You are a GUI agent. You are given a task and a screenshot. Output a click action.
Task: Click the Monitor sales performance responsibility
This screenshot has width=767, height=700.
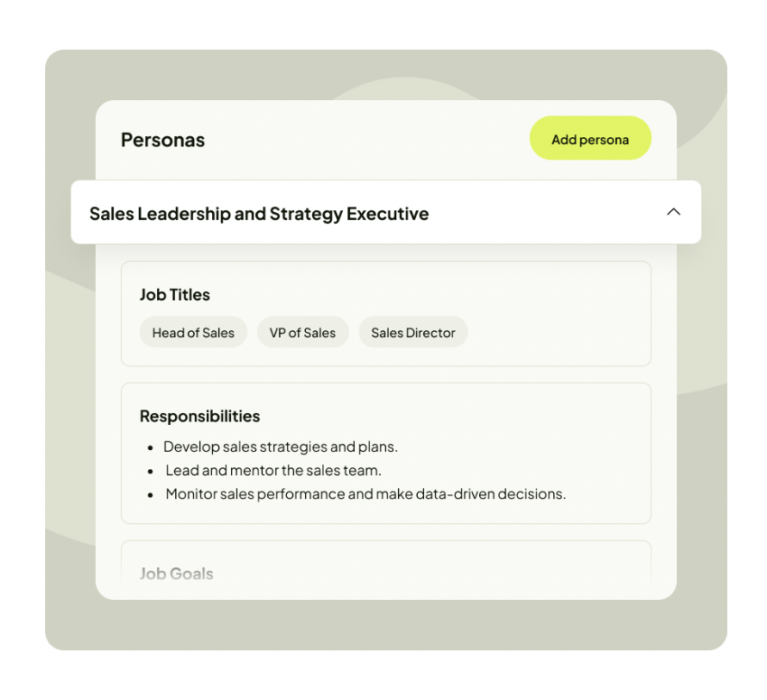(365, 494)
